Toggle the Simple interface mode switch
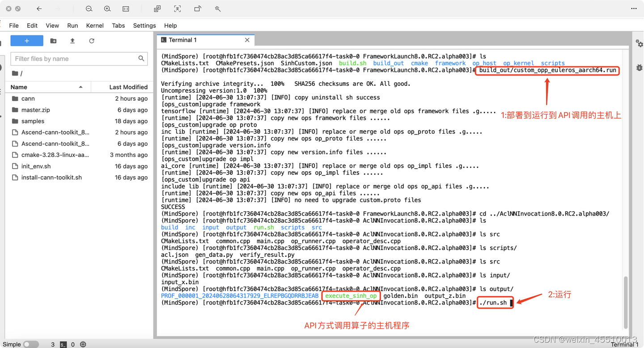Viewport: 644px width, 348px height. pyautogui.click(x=31, y=344)
